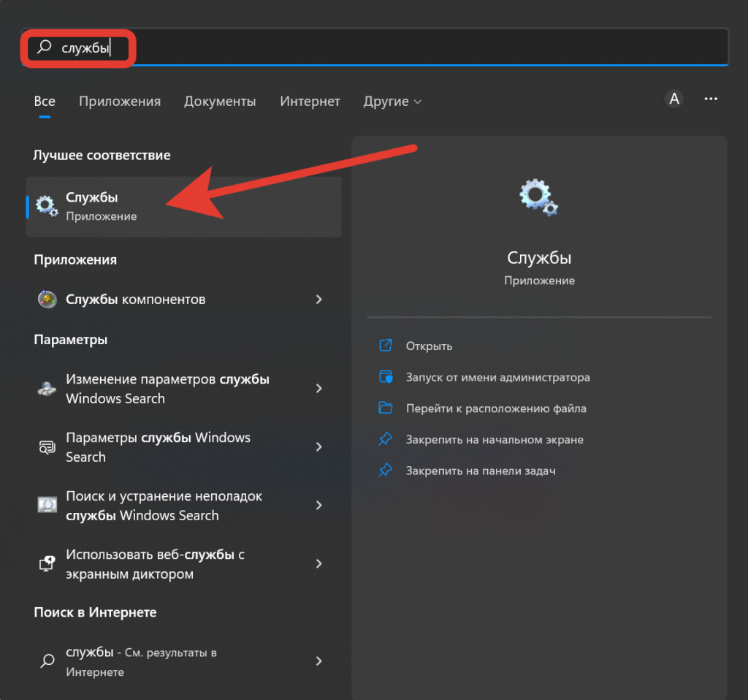Click the narrator icon beside Использовать веб-службы
748x700 pixels.
click(x=47, y=563)
